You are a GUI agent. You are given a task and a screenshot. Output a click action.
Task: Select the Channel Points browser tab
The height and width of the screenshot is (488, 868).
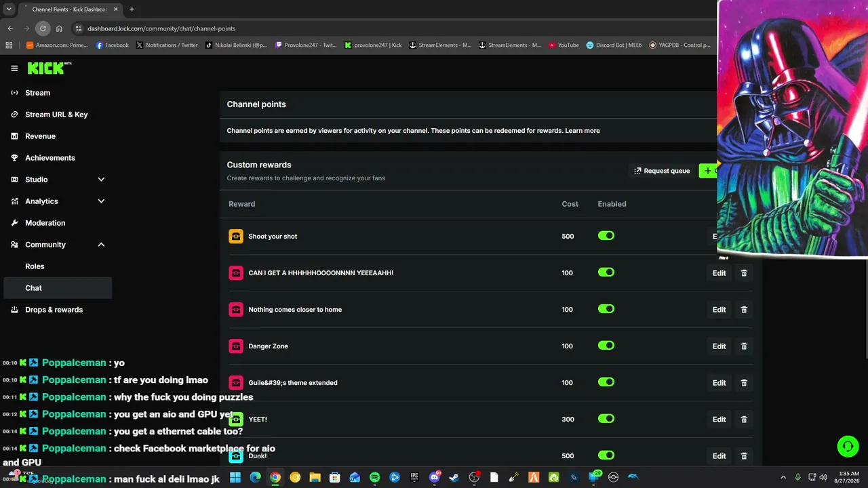(x=69, y=9)
